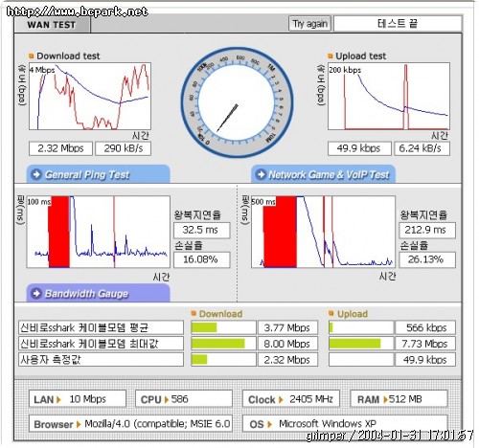This screenshot has height=448, width=479.
Task: Click the General Ping Test arrow icon
Action: point(36,174)
